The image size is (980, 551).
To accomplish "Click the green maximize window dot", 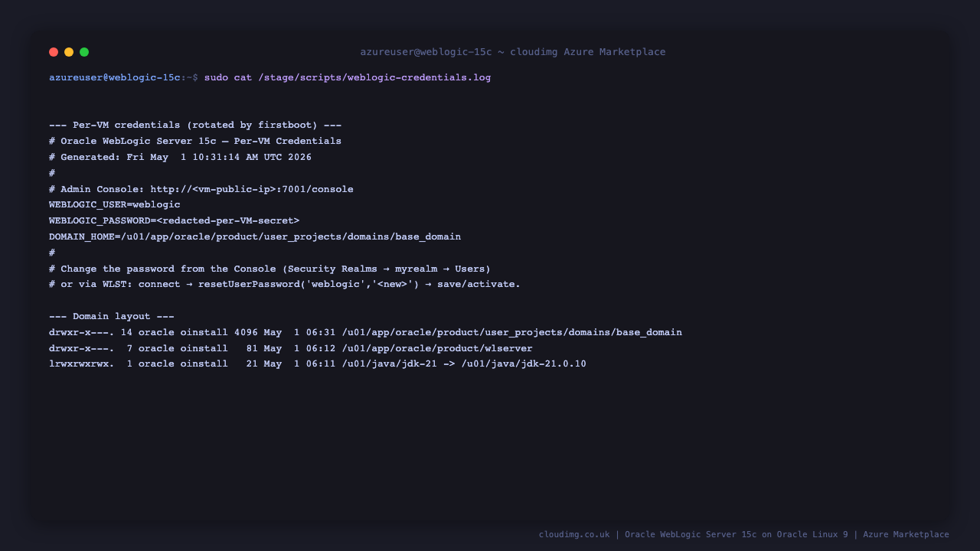I will [84, 52].
